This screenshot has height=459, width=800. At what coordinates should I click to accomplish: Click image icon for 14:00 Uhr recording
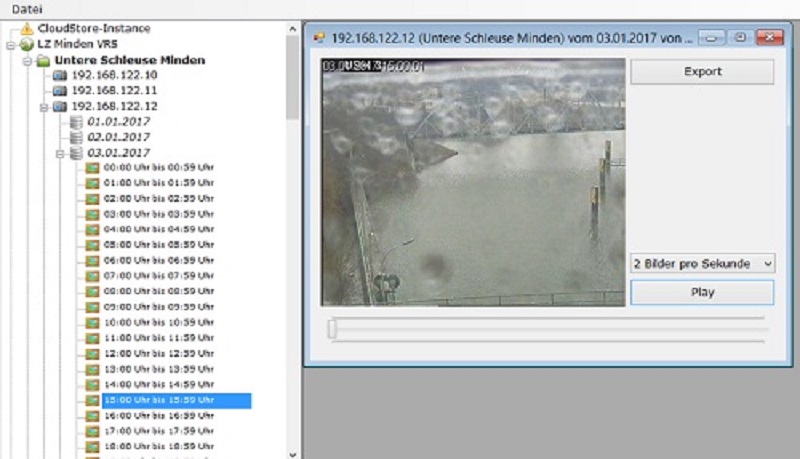coord(92,385)
